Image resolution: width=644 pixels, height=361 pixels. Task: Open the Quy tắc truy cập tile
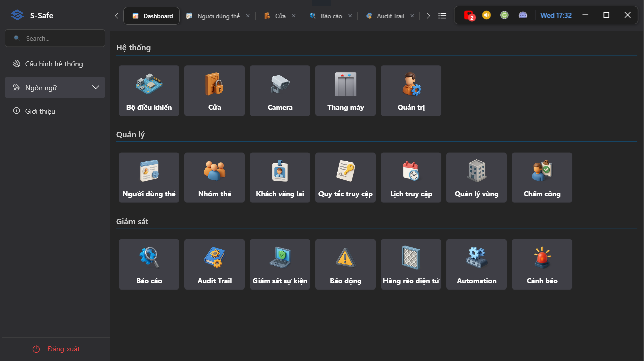point(346,178)
